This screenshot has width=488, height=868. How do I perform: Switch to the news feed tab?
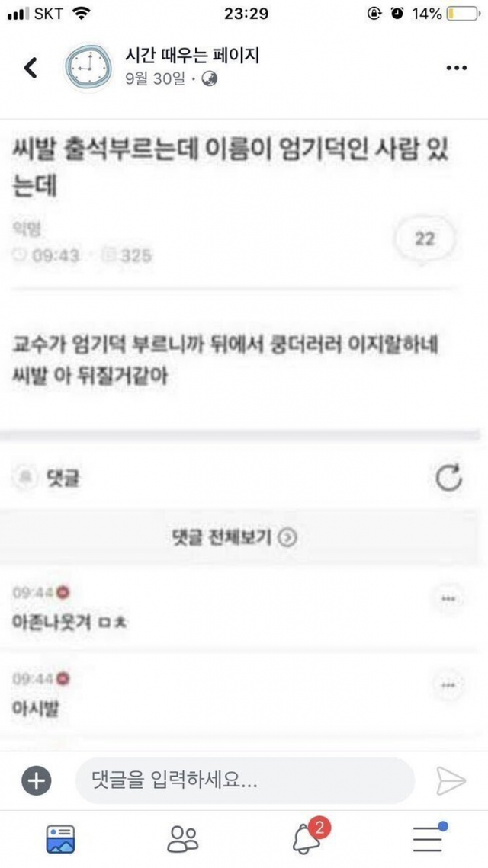coord(60,839)
